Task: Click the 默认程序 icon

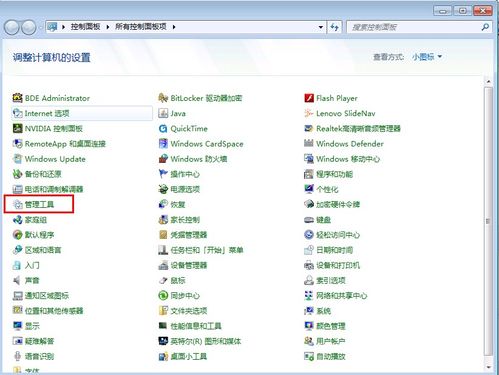Action: tap(17, 235)
